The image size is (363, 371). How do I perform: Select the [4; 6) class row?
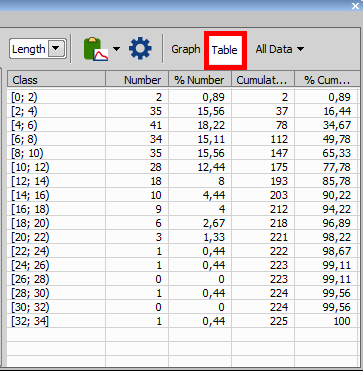183,125
